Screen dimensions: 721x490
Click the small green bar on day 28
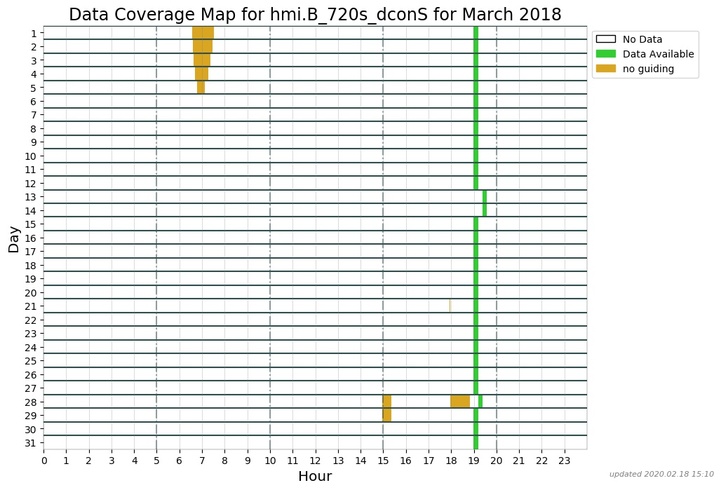pyautogui.click(x=480, y=401)
